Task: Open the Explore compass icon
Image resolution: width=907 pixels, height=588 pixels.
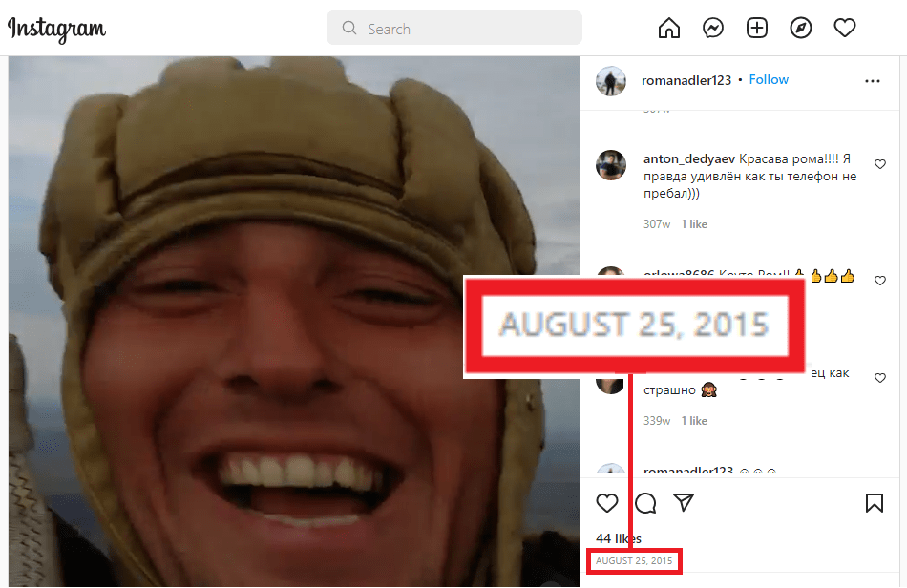Action: tap(801, 29)
